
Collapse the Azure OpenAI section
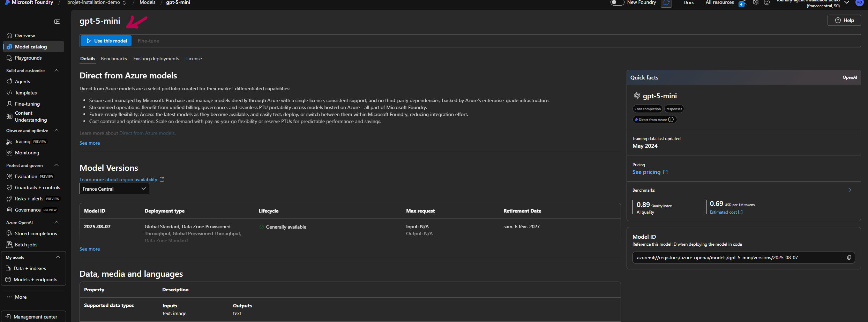click(57, 222)
